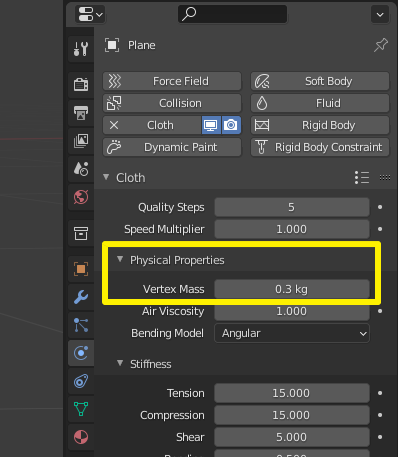Add Rigid Body Constraint physics
This screenshot has width=398, height=457.
pyautogui.click(x=320, y=147)
